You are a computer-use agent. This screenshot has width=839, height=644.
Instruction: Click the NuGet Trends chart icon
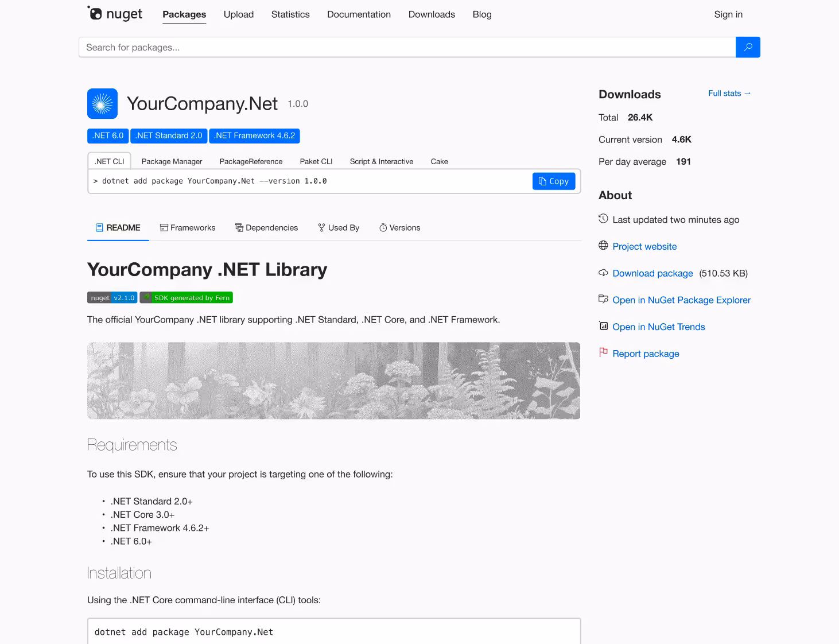(x=603, y=326)
